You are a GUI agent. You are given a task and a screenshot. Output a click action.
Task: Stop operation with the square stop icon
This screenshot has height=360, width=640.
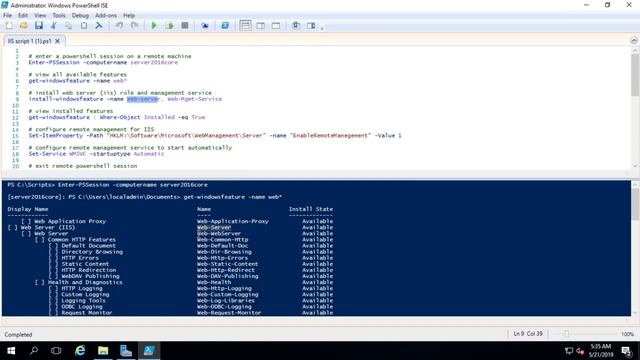184,25
